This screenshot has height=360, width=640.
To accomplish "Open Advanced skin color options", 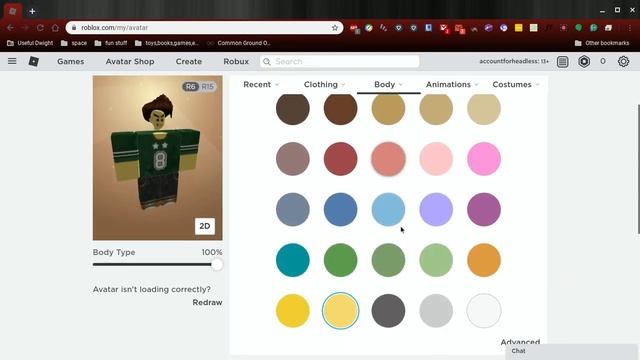I will pyautogui.click(x=520, y=342).
